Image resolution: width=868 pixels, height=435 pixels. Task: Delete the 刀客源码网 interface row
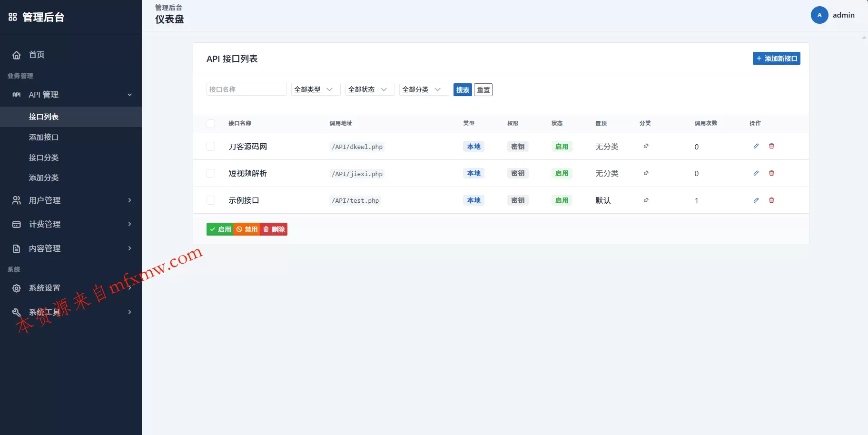click(x=771, y=146)
